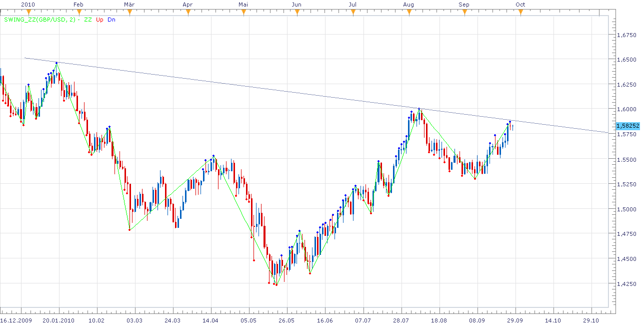Click the 1,6000 price axis label
This screenshot has height=326, width=644.
click(627, 109)
